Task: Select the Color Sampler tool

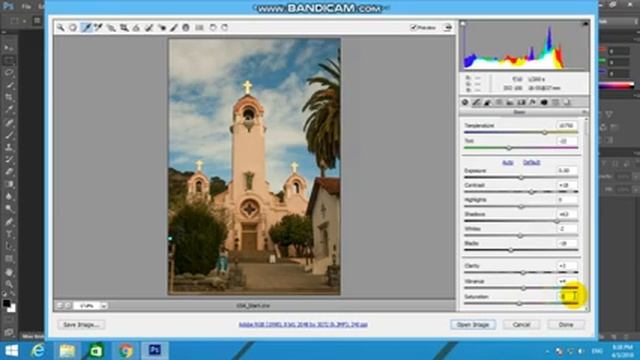Action: point(98,27)
